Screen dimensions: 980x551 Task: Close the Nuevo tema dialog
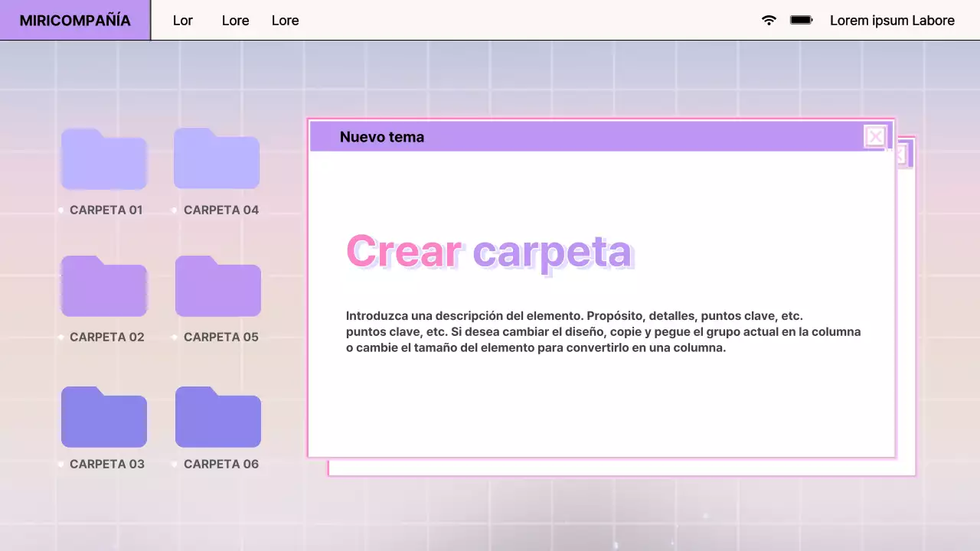point(875,136)
